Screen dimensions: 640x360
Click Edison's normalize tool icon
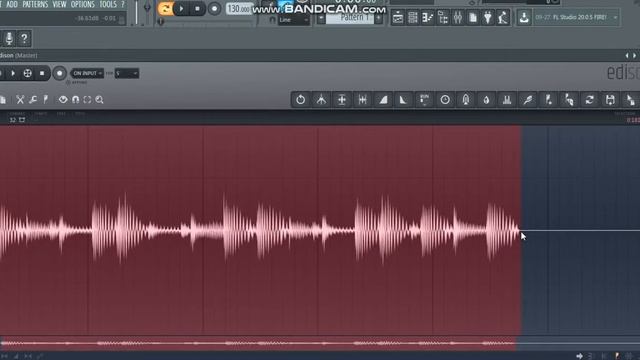click(342, 100)
